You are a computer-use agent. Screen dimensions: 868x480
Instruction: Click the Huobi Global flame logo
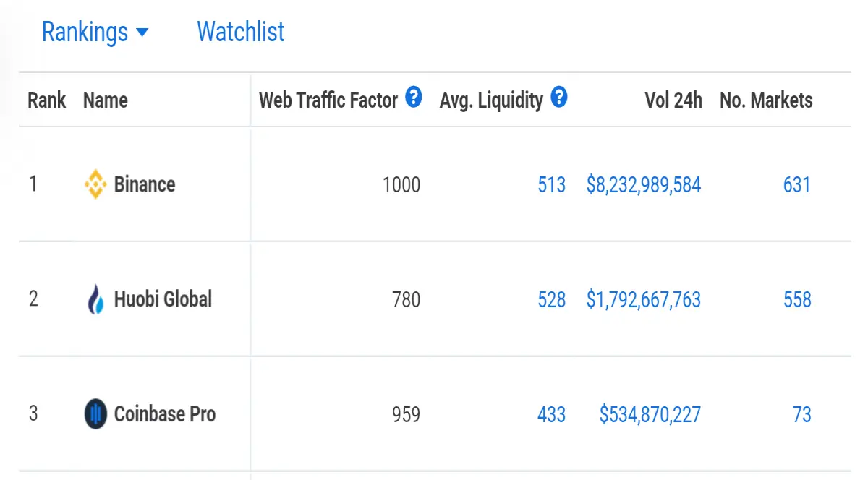coord(95,299)
